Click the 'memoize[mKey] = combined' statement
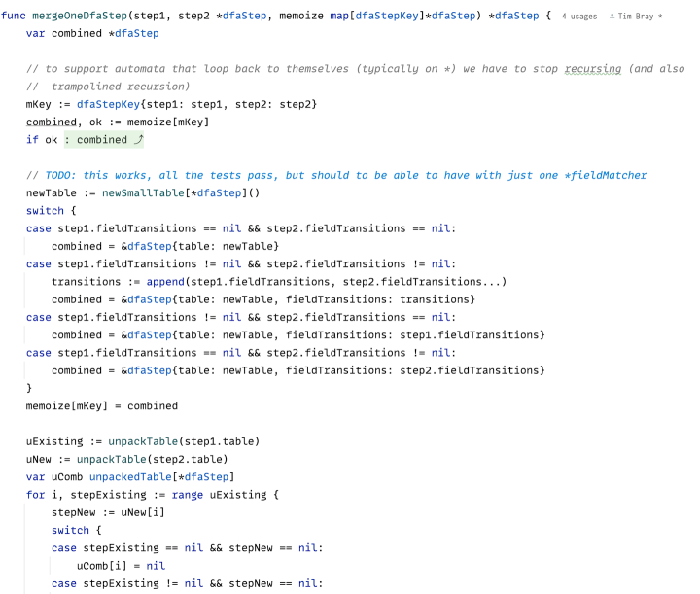The height and width of the screenshot is (594, 700). coord(102,406)
